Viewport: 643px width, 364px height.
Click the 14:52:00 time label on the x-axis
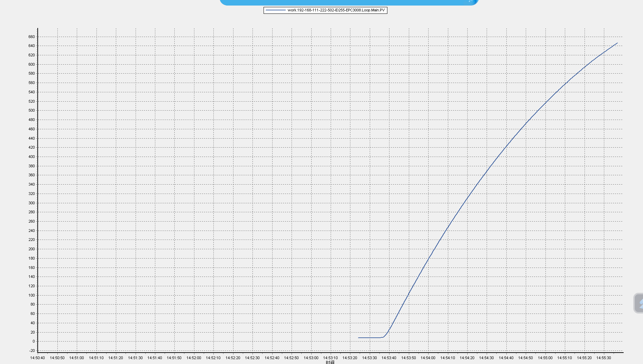[x=194, y=358]
